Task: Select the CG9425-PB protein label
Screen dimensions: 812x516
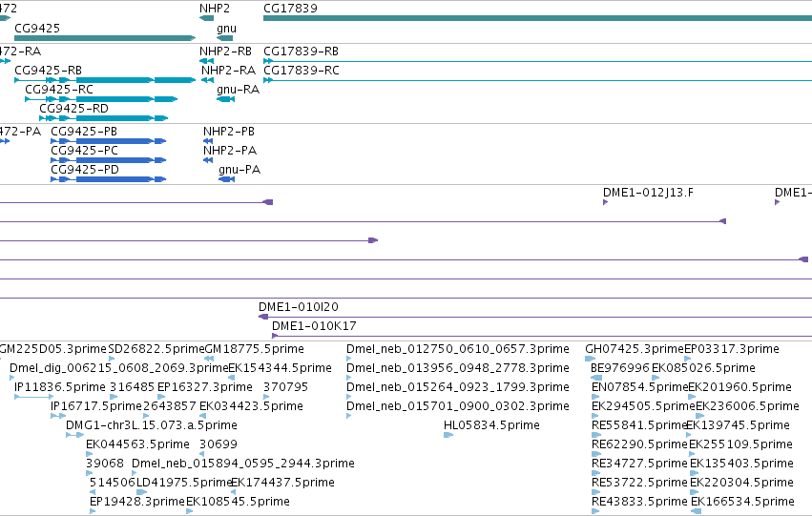Action: (x=84, y=132)
